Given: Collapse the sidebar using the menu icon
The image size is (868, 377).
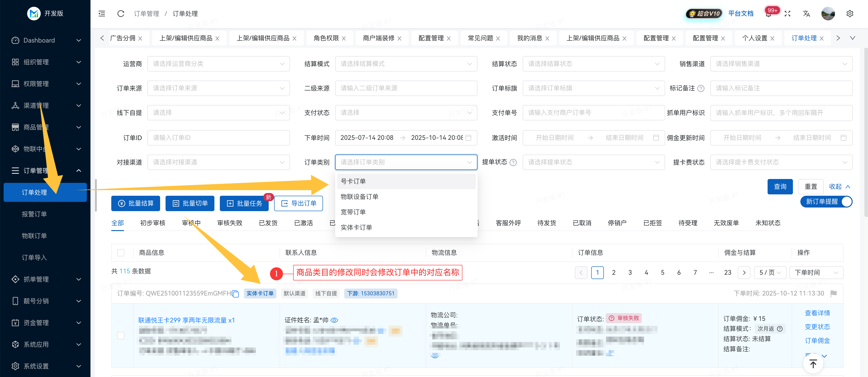Looking at the screenshot, I should pos(101,14).
